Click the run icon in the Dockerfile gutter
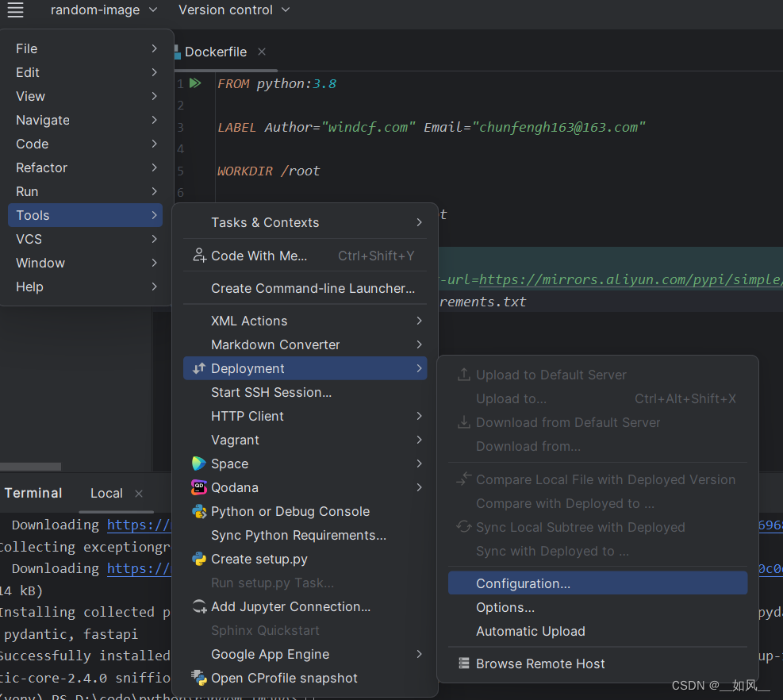 195,83
